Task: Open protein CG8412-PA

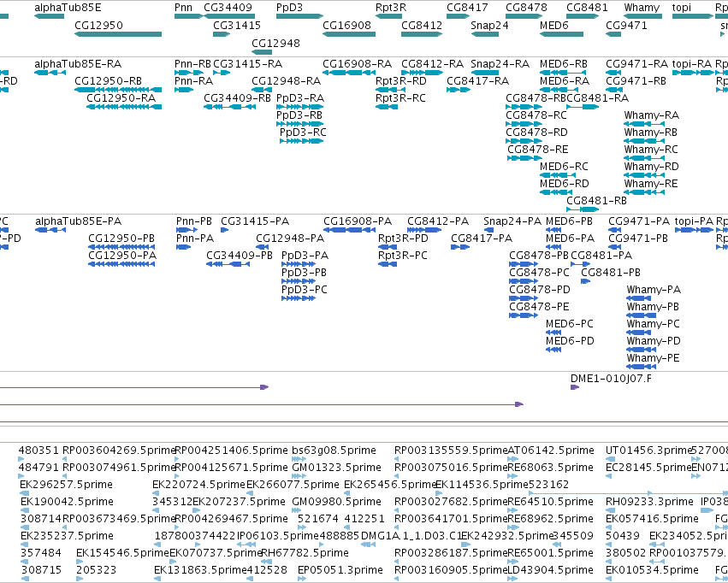Action: (x=438, y=221)
